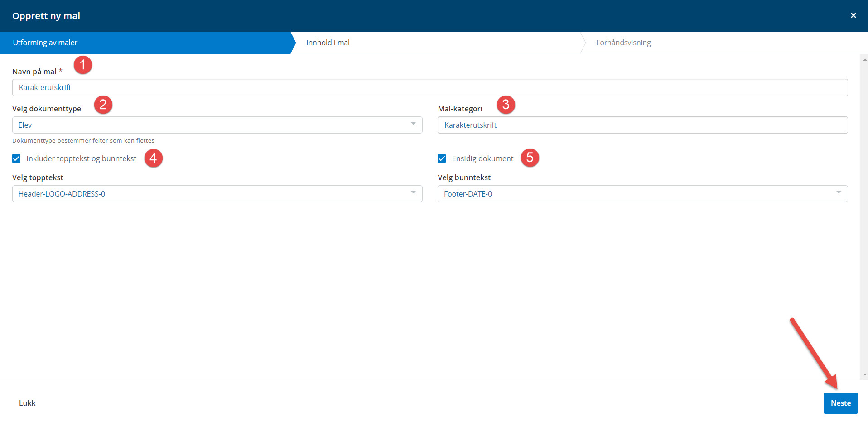Viewport: 868px width, 422px height.
Task: Open the Velg bunntekst dropdown
Action: (642, 194)
